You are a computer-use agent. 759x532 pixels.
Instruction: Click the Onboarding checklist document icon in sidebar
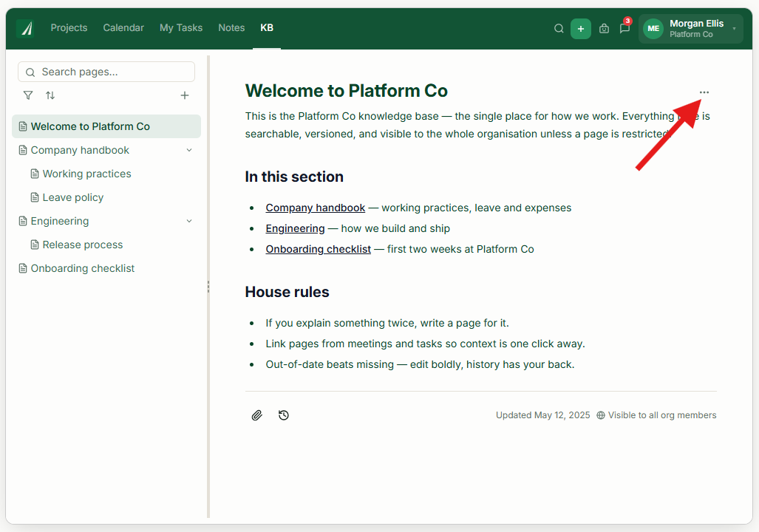point(23,268)
